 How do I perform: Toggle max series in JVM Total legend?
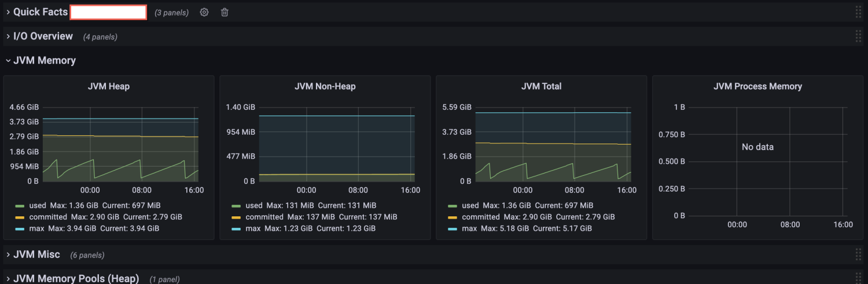pos(469,228)
